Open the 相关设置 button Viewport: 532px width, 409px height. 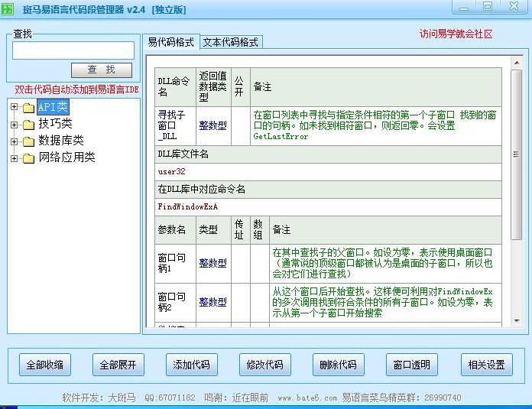click(487, 365)
